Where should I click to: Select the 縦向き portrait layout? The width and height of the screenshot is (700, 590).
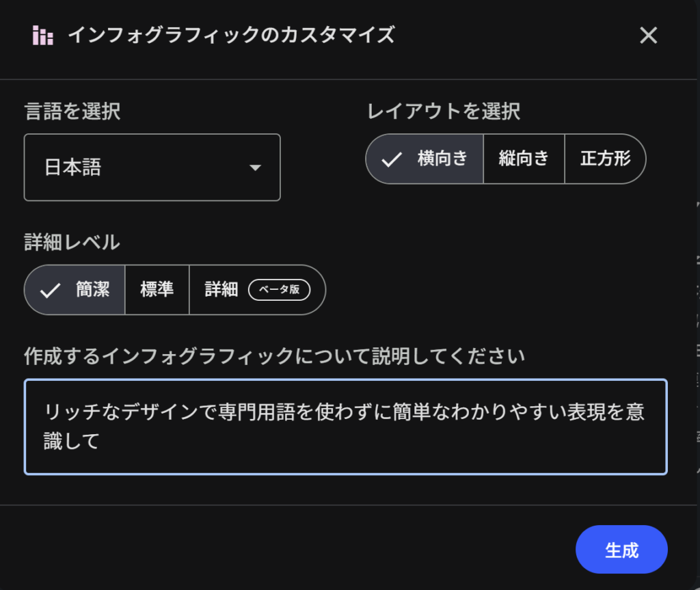coord(524,159)
